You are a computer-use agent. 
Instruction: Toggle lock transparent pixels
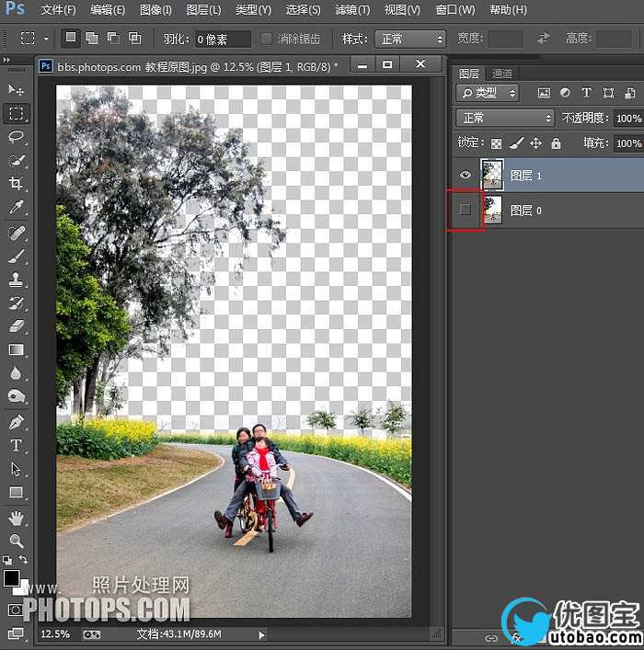(496, 143)
